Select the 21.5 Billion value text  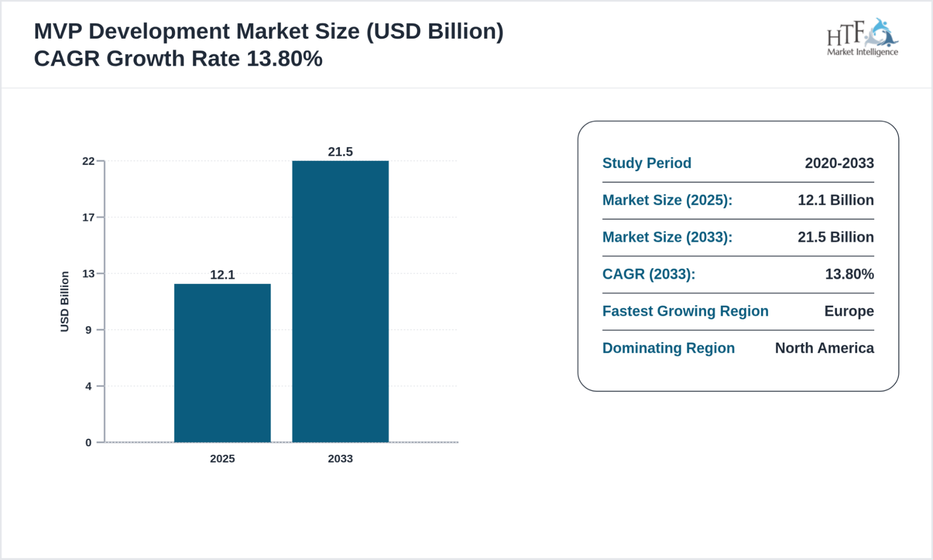click(836, 237)
